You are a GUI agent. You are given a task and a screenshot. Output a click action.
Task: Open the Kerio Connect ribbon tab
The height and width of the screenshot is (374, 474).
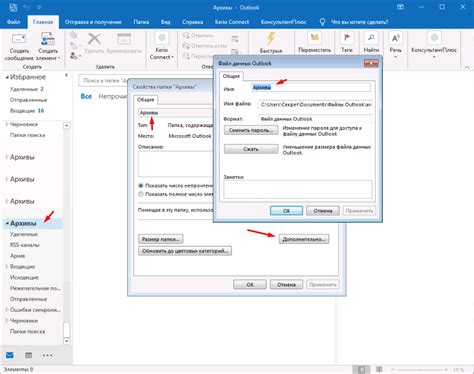click(x=232, y=22)
